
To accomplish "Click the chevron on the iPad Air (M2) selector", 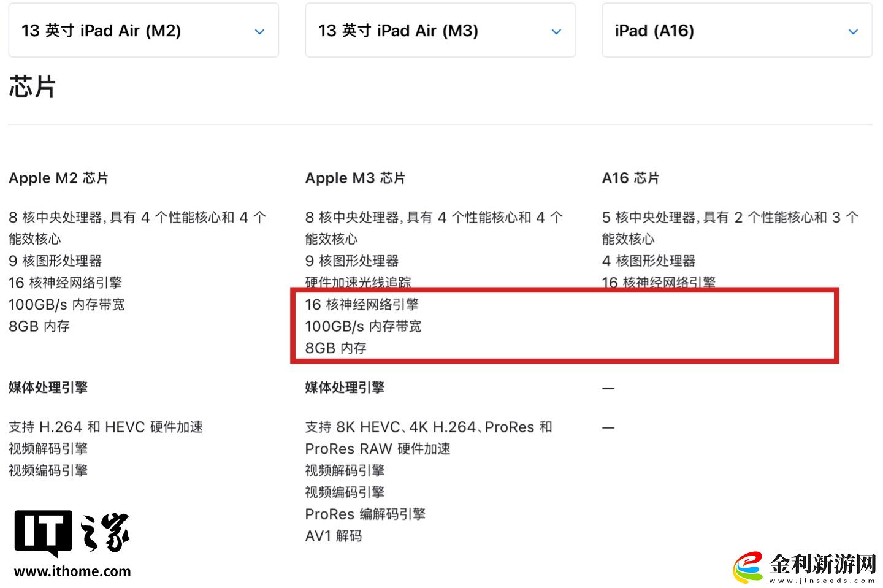I will point(259,31).
